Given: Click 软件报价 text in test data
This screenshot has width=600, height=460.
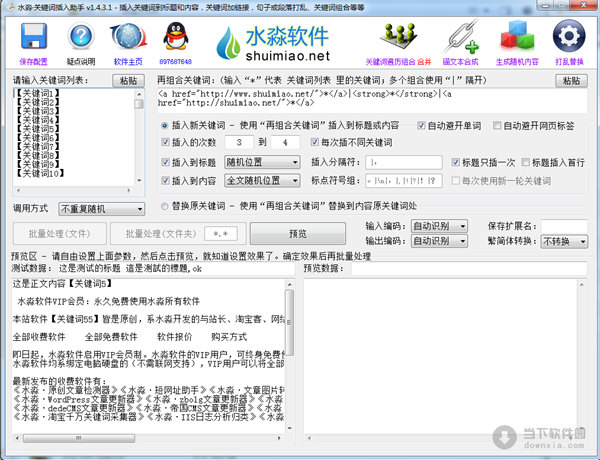Looking at the screenshot, I should pyautogui.click(x=175, y=337).
